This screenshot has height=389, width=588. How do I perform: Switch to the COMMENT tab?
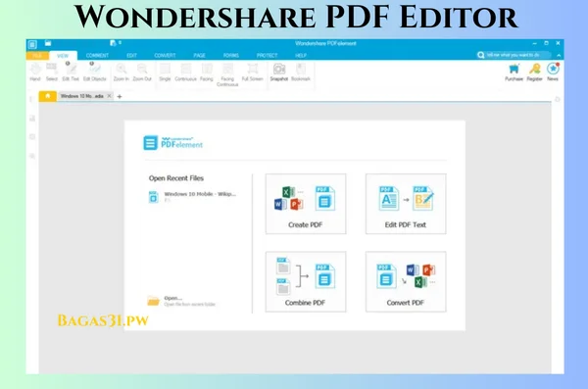[97, 56]
